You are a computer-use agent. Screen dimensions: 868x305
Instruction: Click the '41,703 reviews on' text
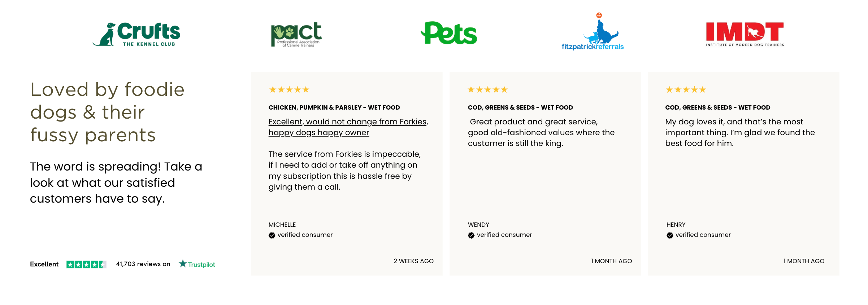pos(143,264)
